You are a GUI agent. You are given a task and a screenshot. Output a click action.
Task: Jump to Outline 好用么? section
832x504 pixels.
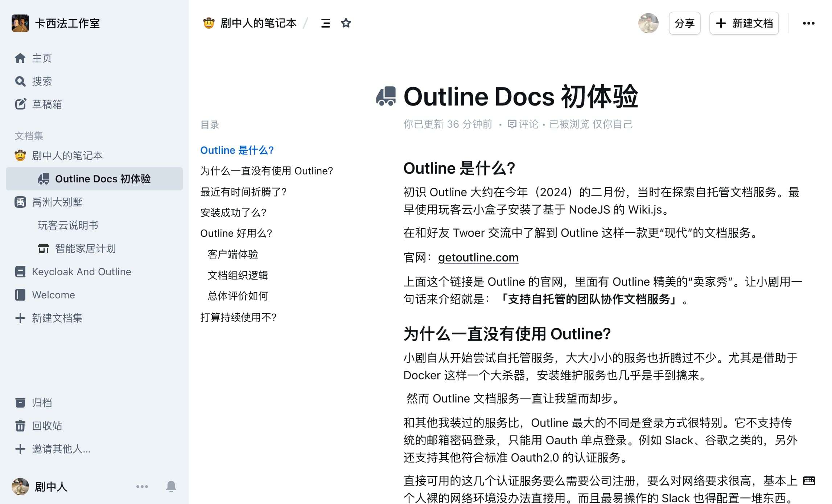coord(236,233)
